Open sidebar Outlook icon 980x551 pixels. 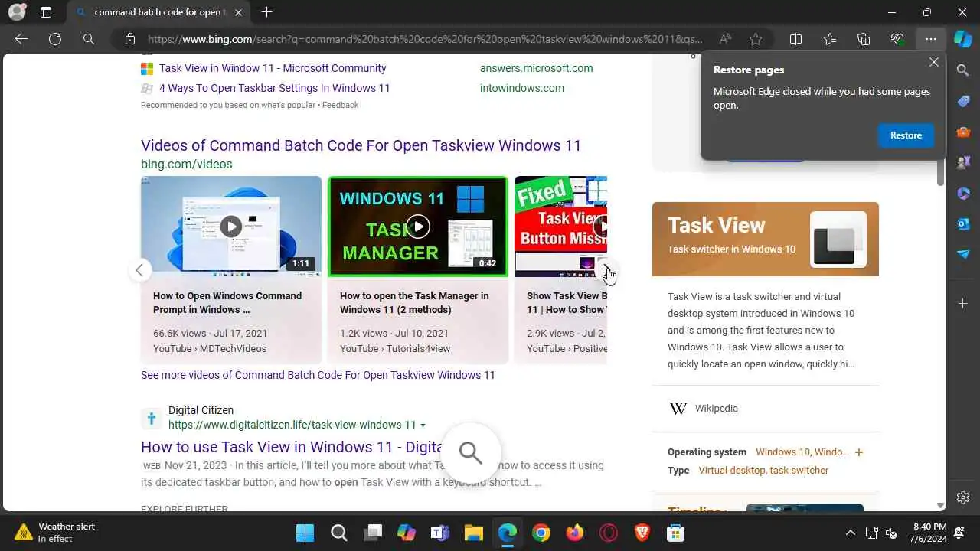[963, 223]
